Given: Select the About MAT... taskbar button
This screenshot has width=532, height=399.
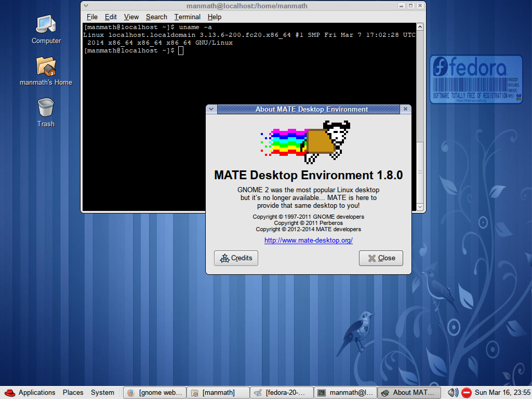Looking at the screenshot, I should point(409,393).
